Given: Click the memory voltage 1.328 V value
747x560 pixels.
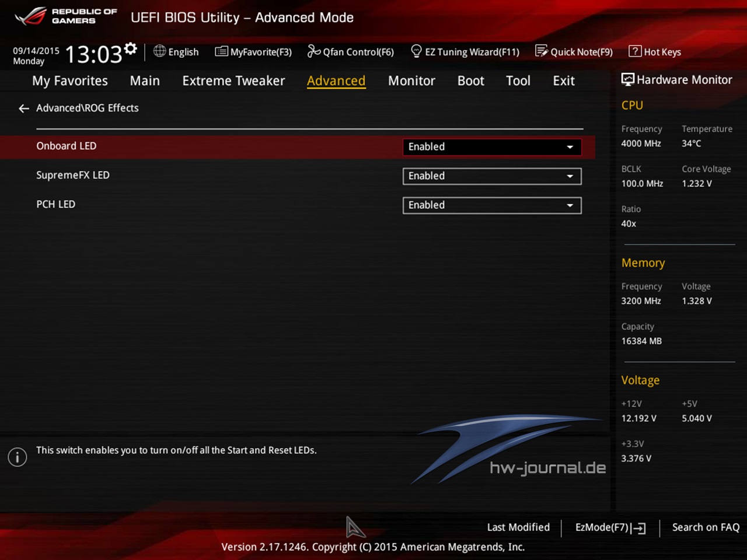Looking at the screenshot, I should click(x=697, y=301).
